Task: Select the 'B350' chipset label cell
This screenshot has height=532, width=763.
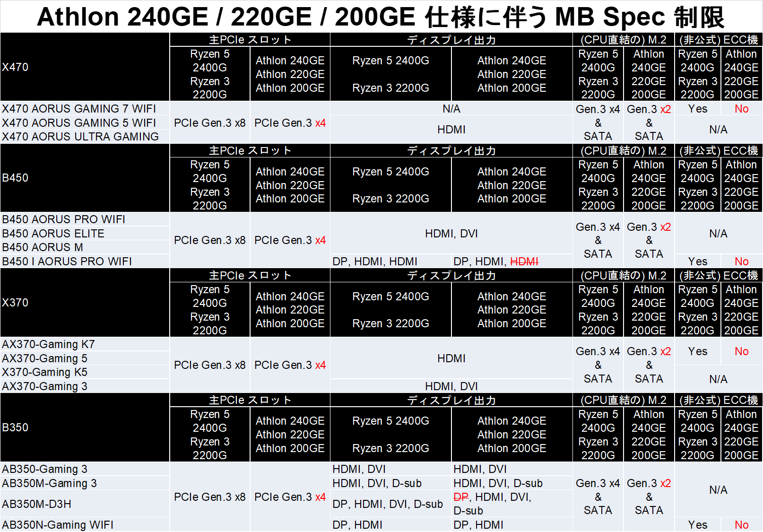Action: pyautogui.click(x=85, y=427)
